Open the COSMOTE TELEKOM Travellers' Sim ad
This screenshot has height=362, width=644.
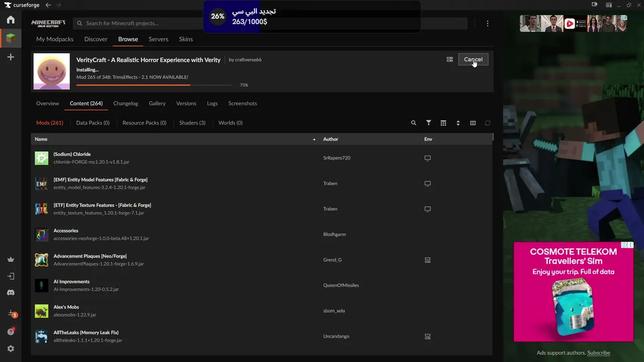[x=574, y=292]
